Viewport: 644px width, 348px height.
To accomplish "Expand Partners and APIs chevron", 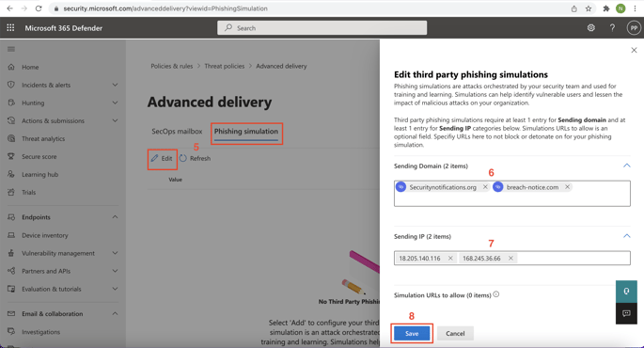I will 115,271.
